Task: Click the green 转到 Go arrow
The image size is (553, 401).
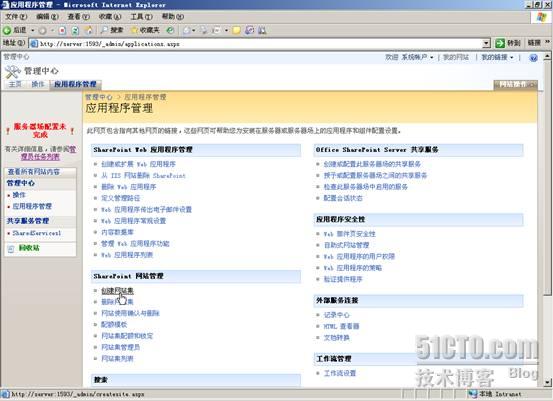Action: tap(500, 43)
